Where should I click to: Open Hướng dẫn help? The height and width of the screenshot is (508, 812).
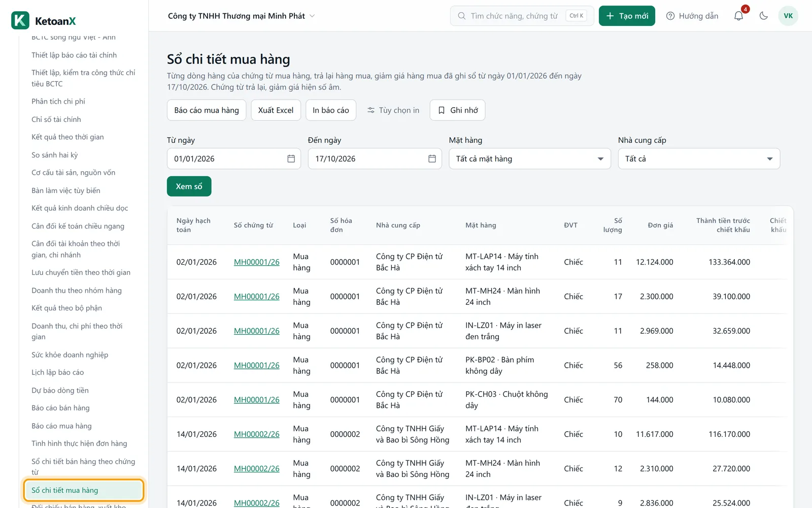coord(692,16)
